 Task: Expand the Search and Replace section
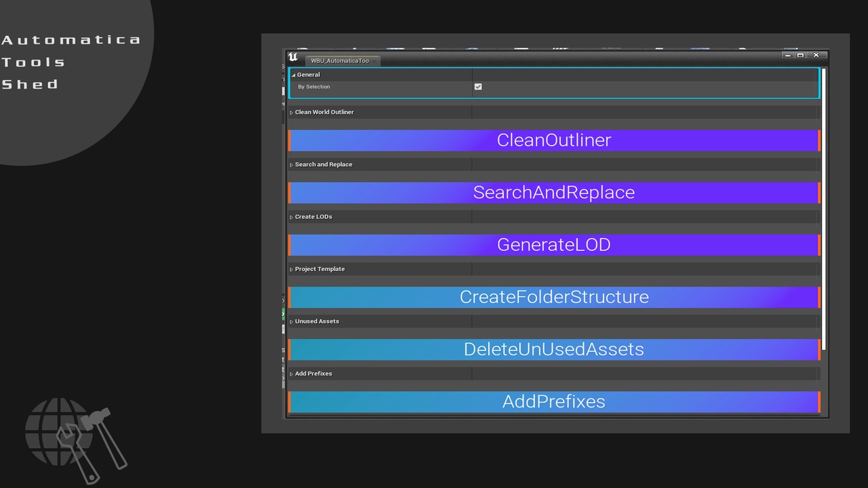point(292,165)
